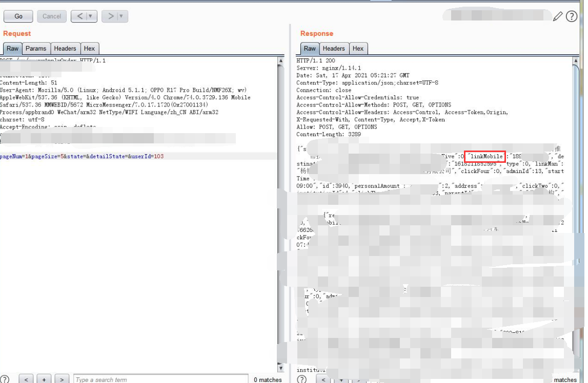This screenshot has width=588, height=383.
Task: Click the pencil edit target icon
Action: pyautogui.click(x=558, y=16)
